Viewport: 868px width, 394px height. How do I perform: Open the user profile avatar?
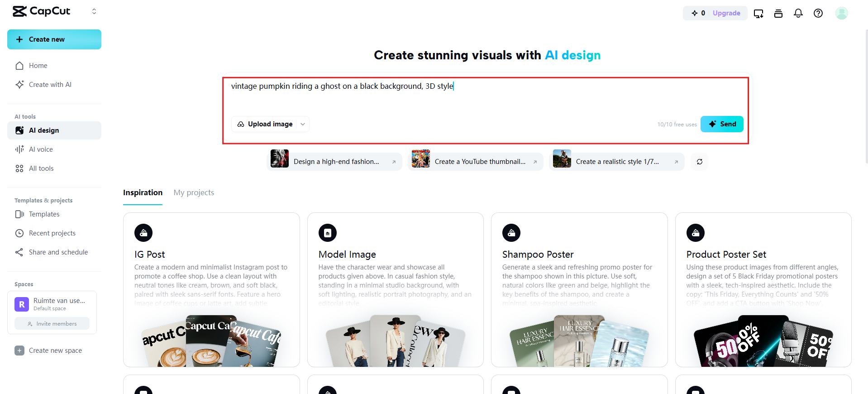coord(842,13)
